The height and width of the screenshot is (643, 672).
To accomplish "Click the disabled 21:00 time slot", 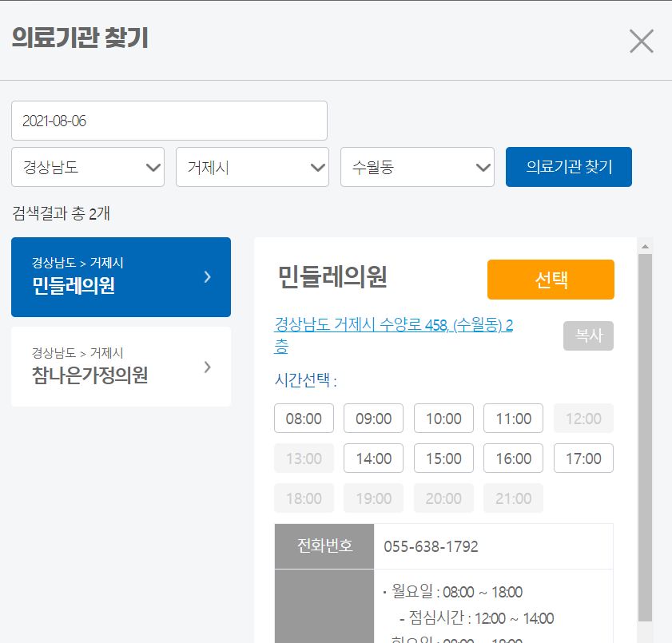I will 514,498.
